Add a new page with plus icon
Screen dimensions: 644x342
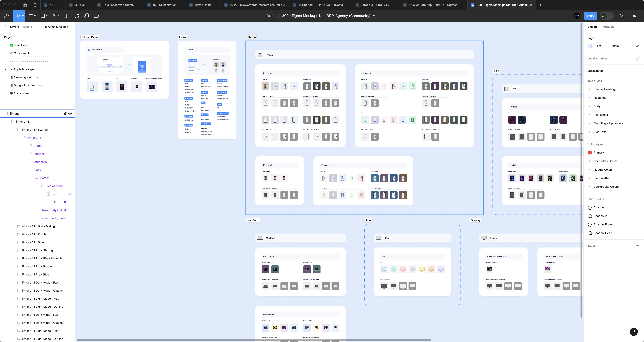[x=69, y=37]
